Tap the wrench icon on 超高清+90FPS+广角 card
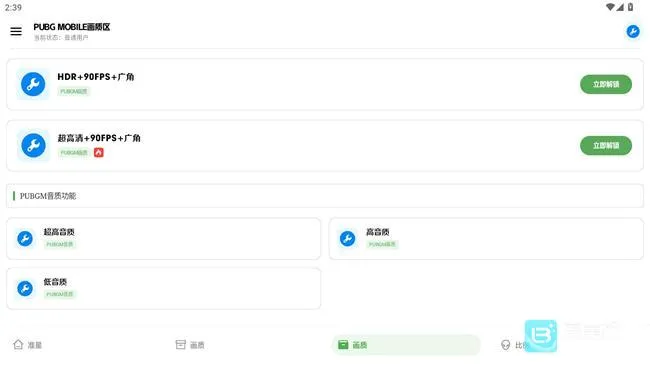650x365 pixels. tap(33, 145)
